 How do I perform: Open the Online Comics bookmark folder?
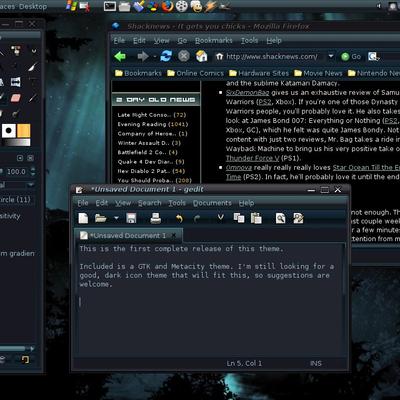click(195, 73)
